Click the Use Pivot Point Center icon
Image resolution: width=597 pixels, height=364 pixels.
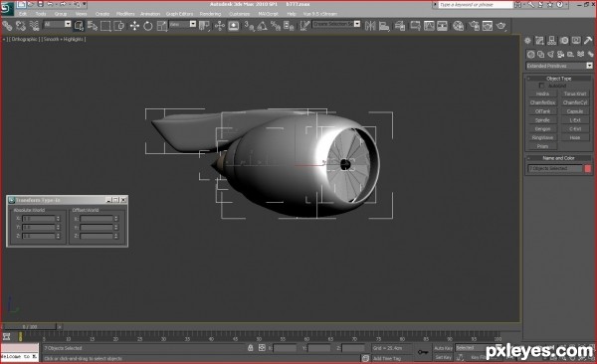point(204,26)
